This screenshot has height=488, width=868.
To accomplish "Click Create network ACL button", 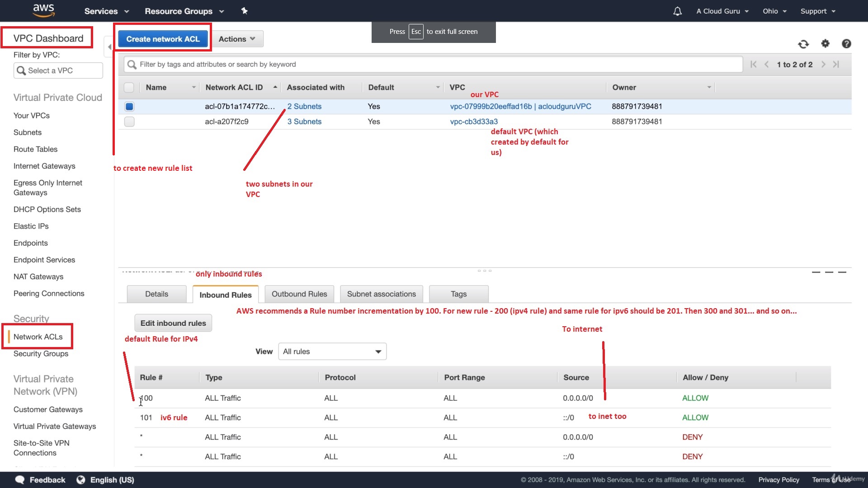I will tap(163, 39).
